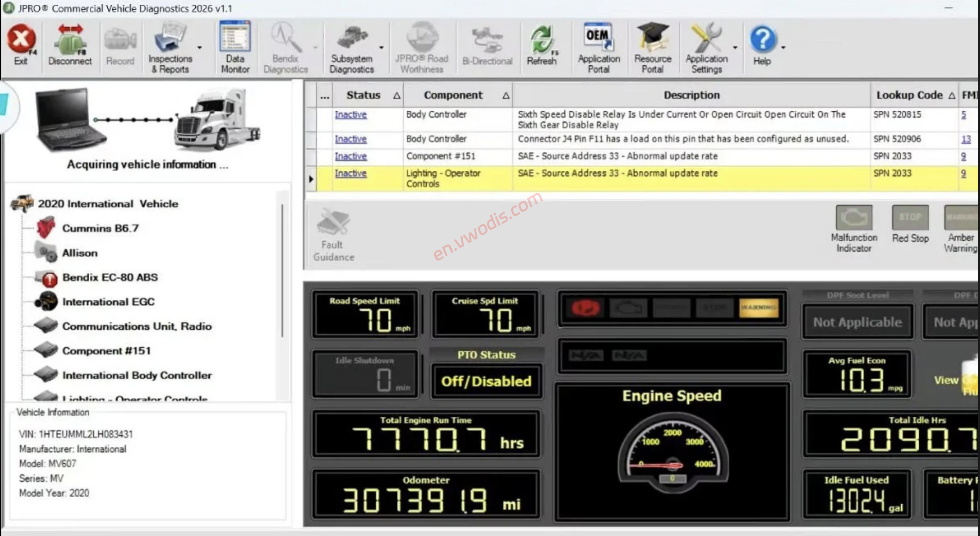Expand Subsystem Diagnostics dropdown arrow
This screenshot has width=980, height=536.
381,47
